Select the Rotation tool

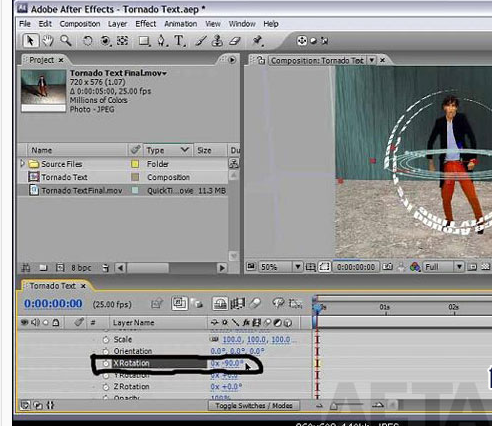(x=87, y=41)
